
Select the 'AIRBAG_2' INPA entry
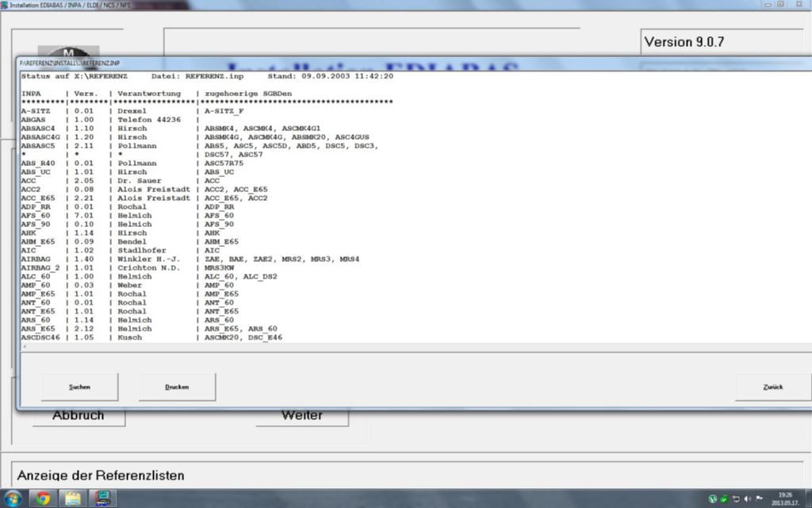point(40,267)
